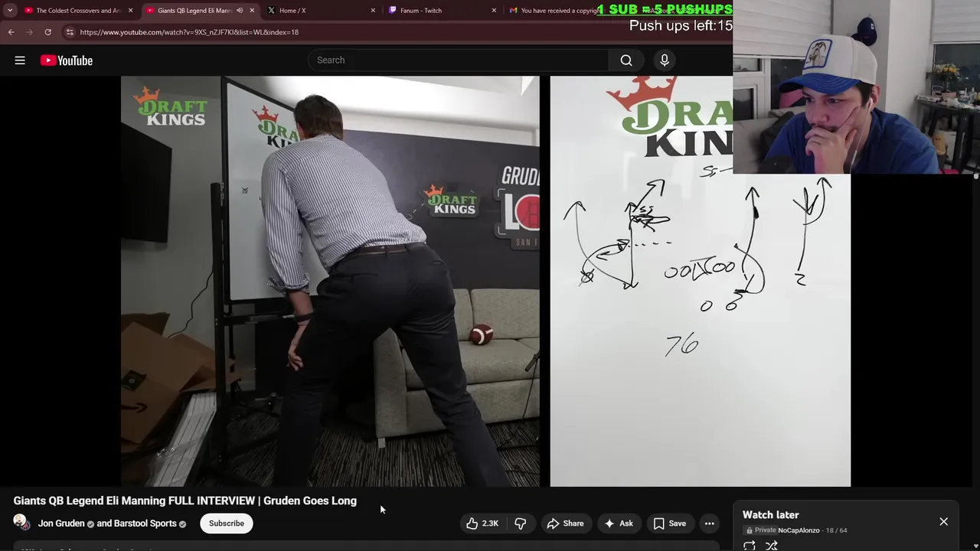Open the Jon Gruden channel link
The height and width of the screenshot is (551, 980).
[x=61, y=523]
